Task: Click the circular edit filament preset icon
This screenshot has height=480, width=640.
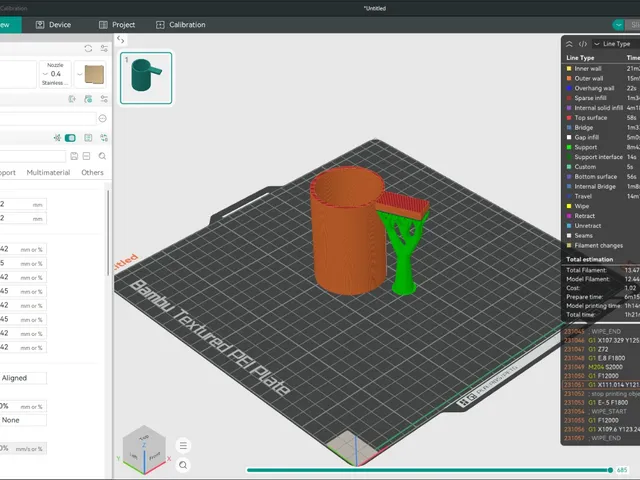Action: 102,118
